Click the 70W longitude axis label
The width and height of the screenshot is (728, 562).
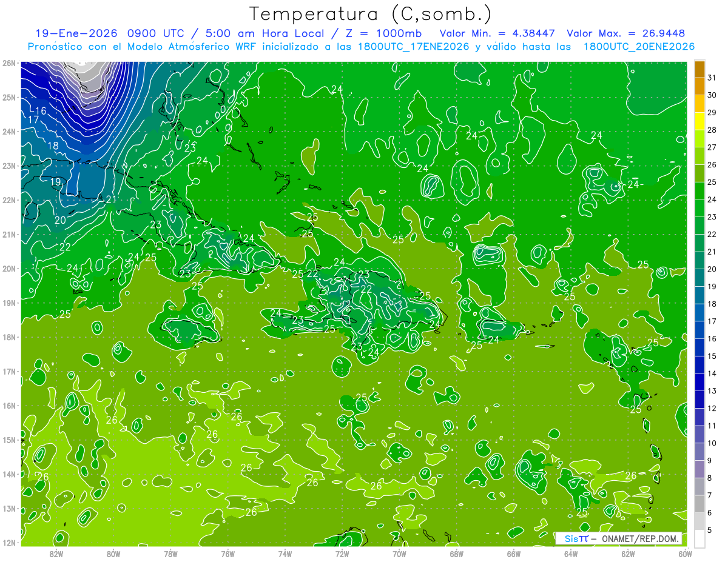(x=399, y=554)
